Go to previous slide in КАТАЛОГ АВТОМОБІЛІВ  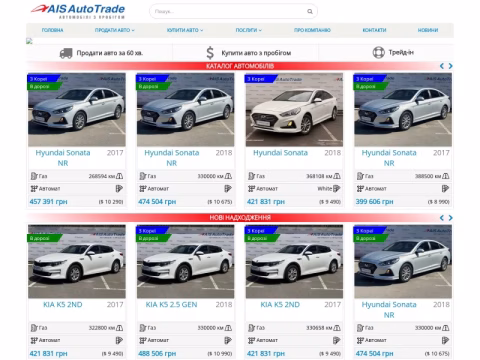point(442,66)
